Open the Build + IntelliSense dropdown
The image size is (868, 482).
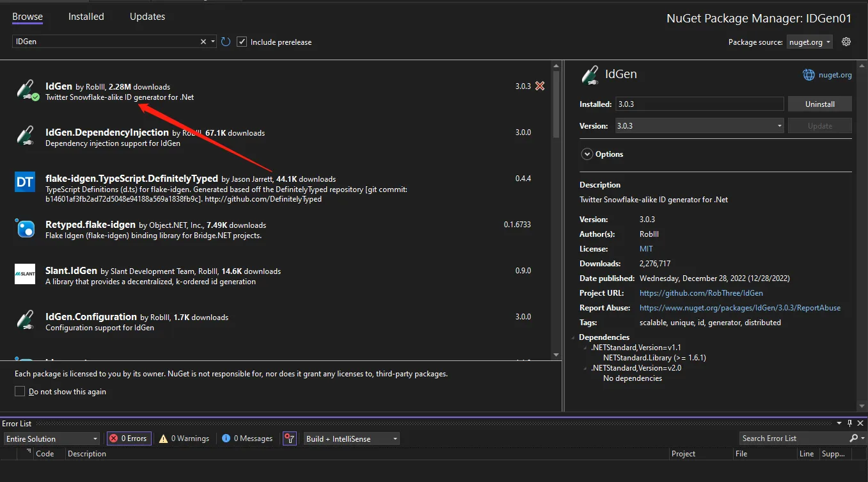[x=352, y=438]
